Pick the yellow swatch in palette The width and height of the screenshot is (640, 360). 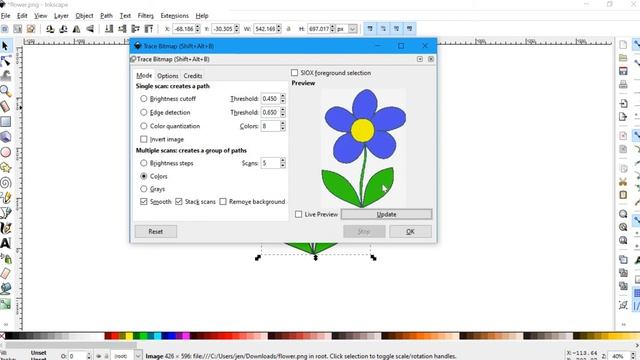coord(129,336)
